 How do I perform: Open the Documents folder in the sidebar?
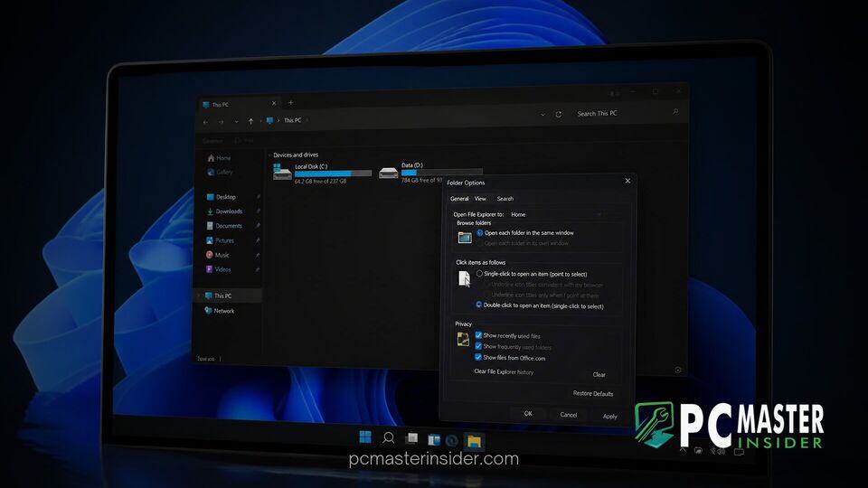[224, 226]
